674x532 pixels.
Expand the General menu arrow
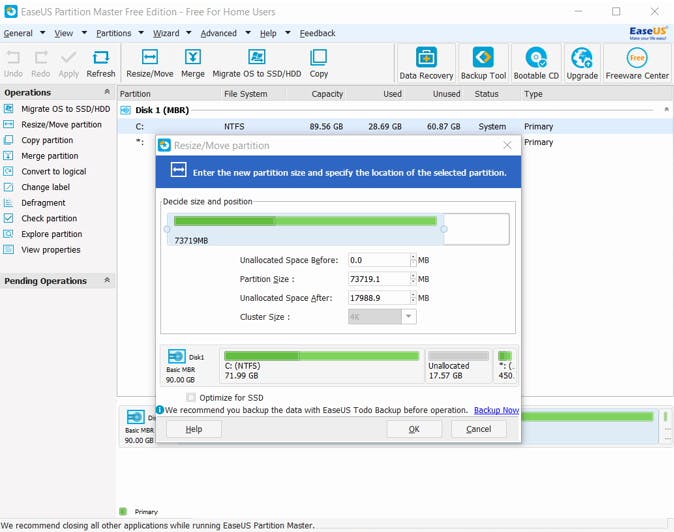coord(43,33)
